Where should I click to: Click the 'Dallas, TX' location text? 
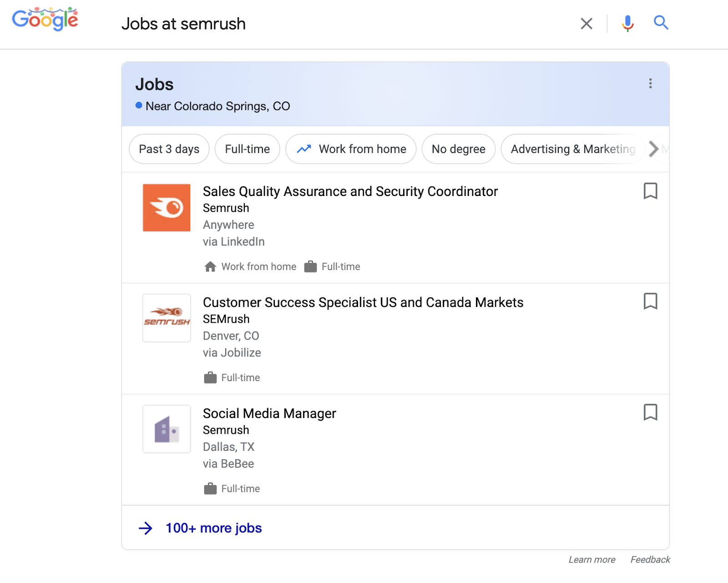click(229, 447)
